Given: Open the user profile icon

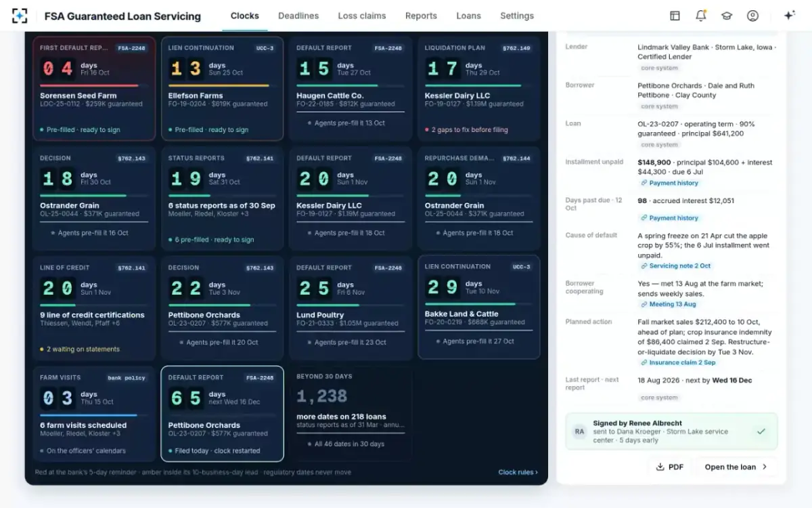Looking at the screenshot, I should coord(752,16).
